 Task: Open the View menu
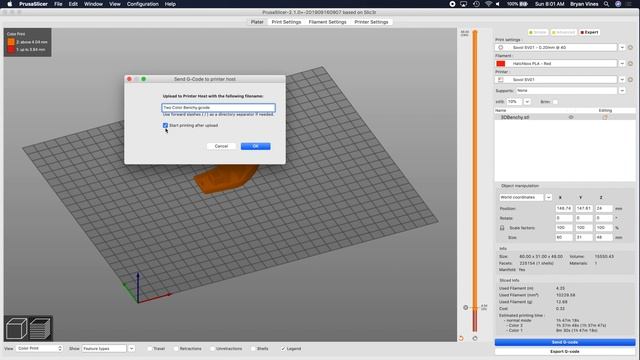[115, 4]
